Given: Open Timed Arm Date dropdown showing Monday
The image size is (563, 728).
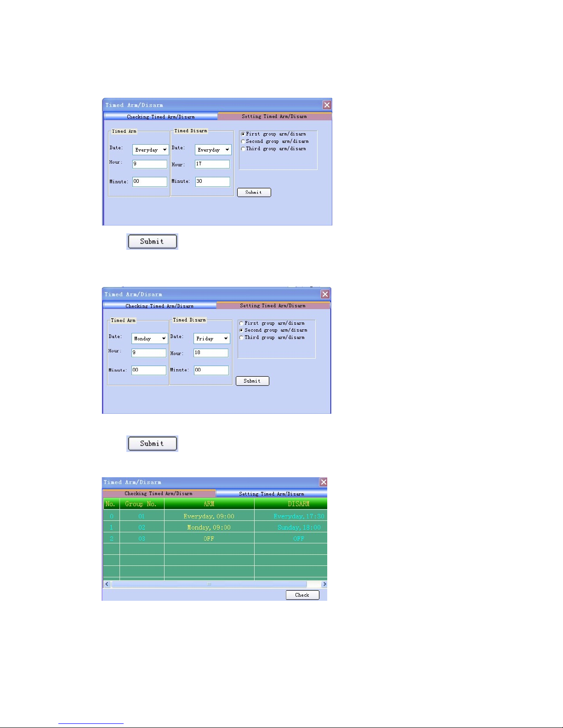Looking at the screenshot, I should pyautogui.click(x=149, y=339).
